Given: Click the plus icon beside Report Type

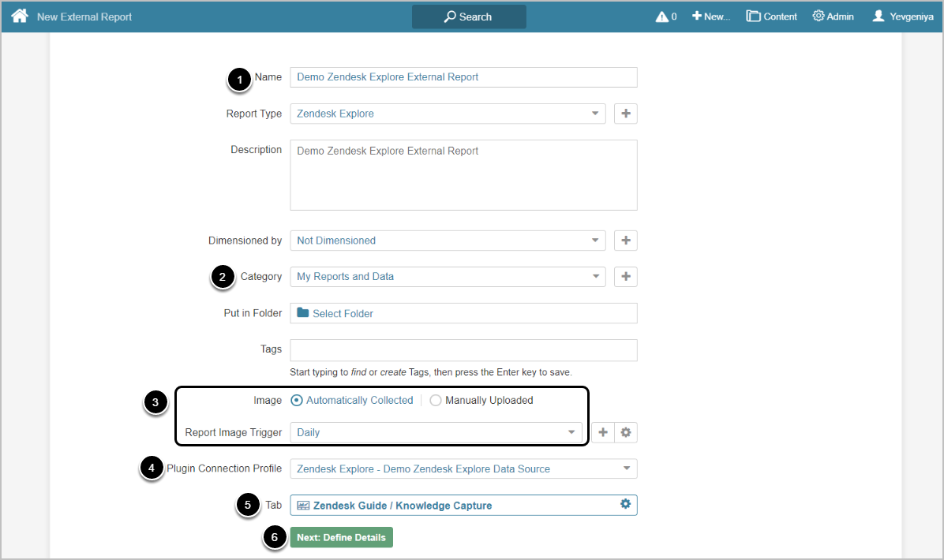Looking at the screenshot, I should 626,114.
